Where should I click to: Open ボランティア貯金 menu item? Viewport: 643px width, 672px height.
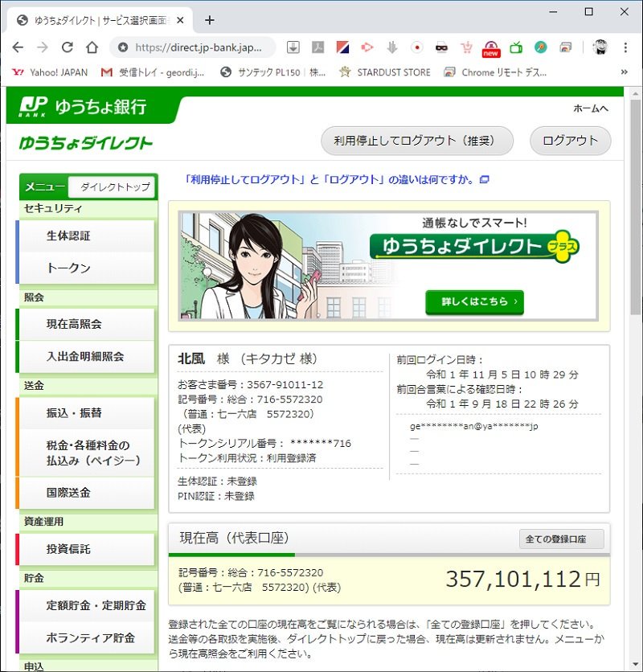coord(86,638)
